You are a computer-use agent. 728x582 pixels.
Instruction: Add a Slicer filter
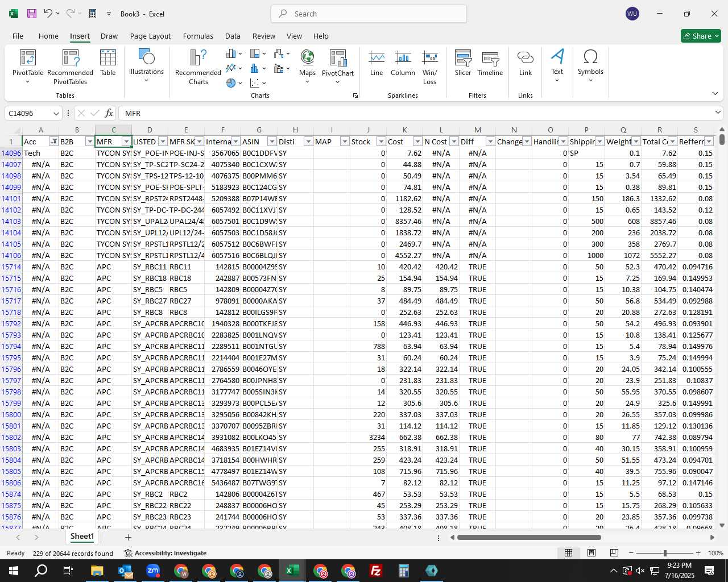[463, 63]
